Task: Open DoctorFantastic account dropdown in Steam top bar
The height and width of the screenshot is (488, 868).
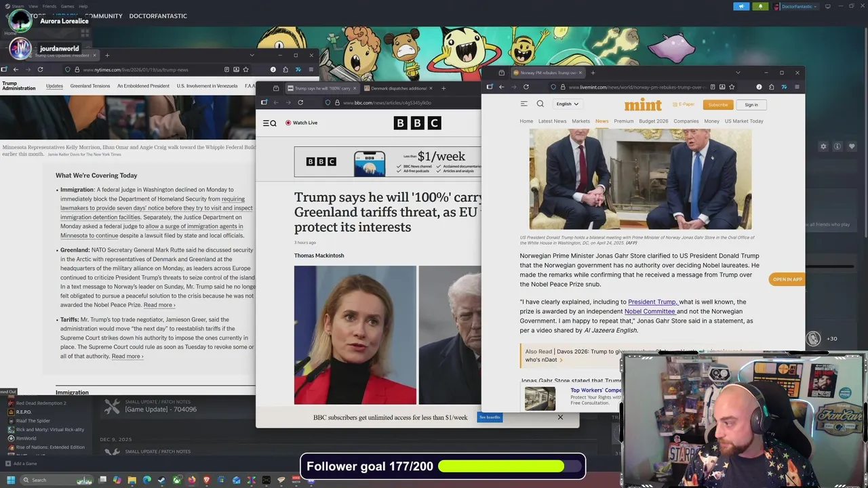Action: click(799, 6)
